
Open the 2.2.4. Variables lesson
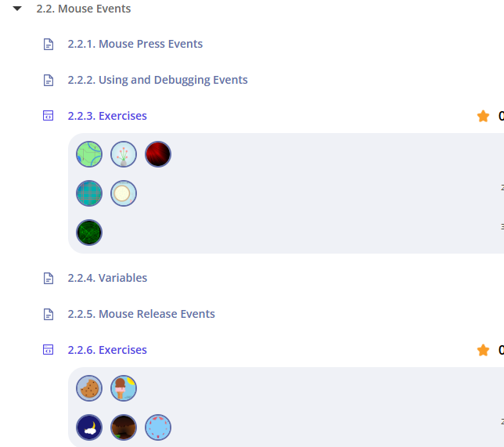[107, 278]
